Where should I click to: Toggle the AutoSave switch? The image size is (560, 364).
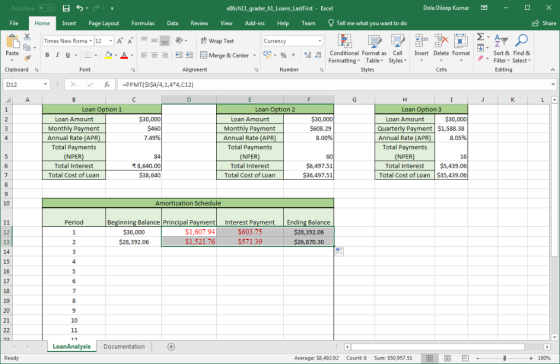47,8
